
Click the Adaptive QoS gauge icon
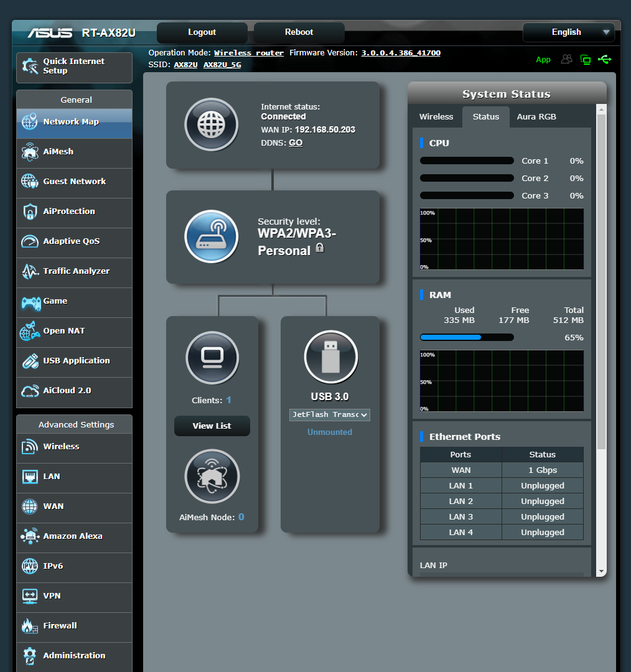30,241
